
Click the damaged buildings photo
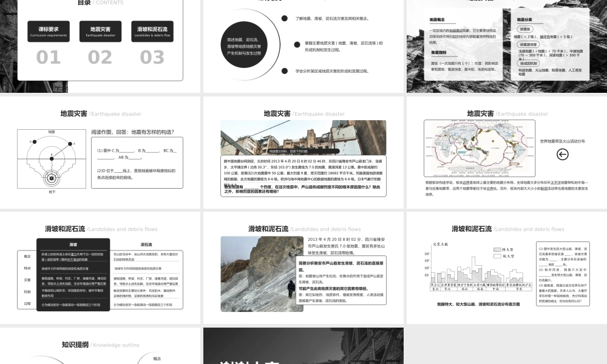(303, 137)
